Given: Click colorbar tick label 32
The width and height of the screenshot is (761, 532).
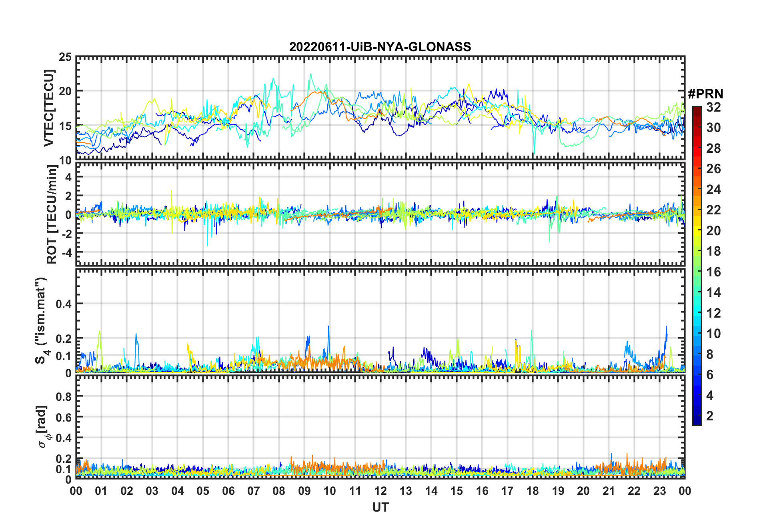Looking at the screenshot, I should (x=713, y=107).
